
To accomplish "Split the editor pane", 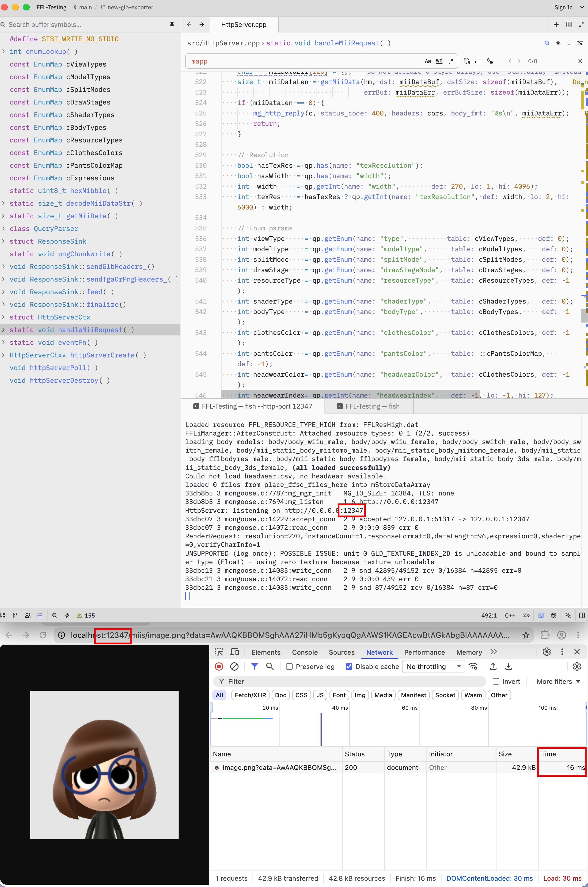I will [568, 24].
